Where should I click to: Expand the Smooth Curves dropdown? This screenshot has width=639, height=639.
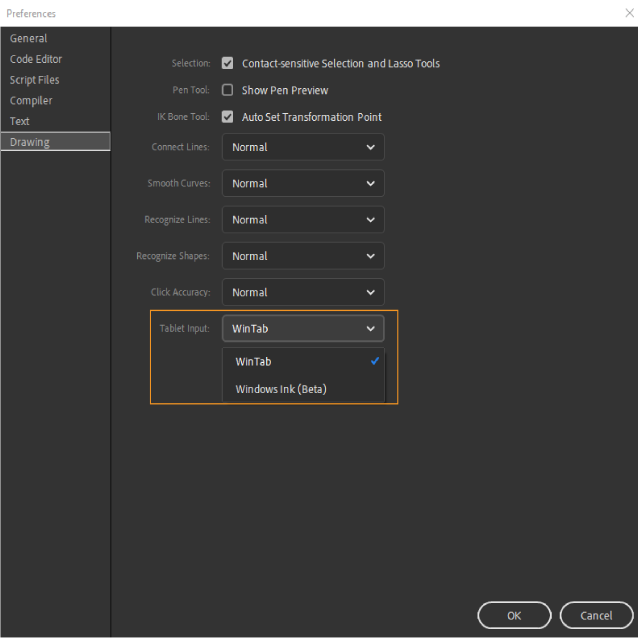point(303,183)
